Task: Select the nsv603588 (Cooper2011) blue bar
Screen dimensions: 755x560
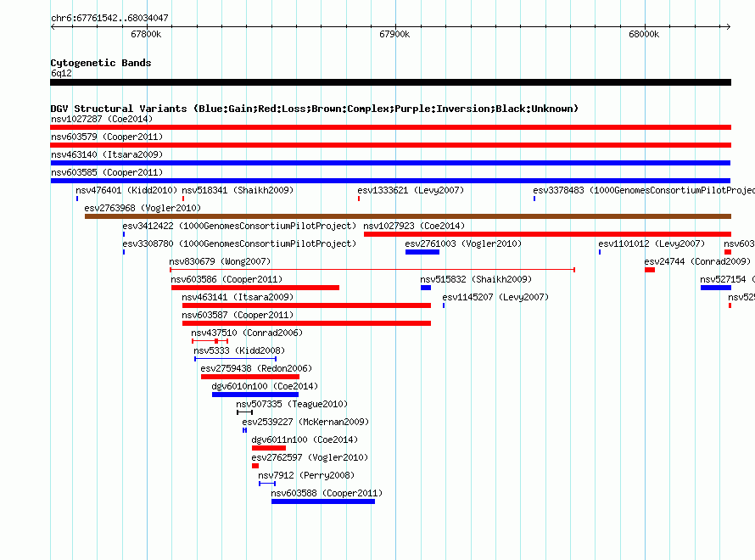Action: [323, 501]
